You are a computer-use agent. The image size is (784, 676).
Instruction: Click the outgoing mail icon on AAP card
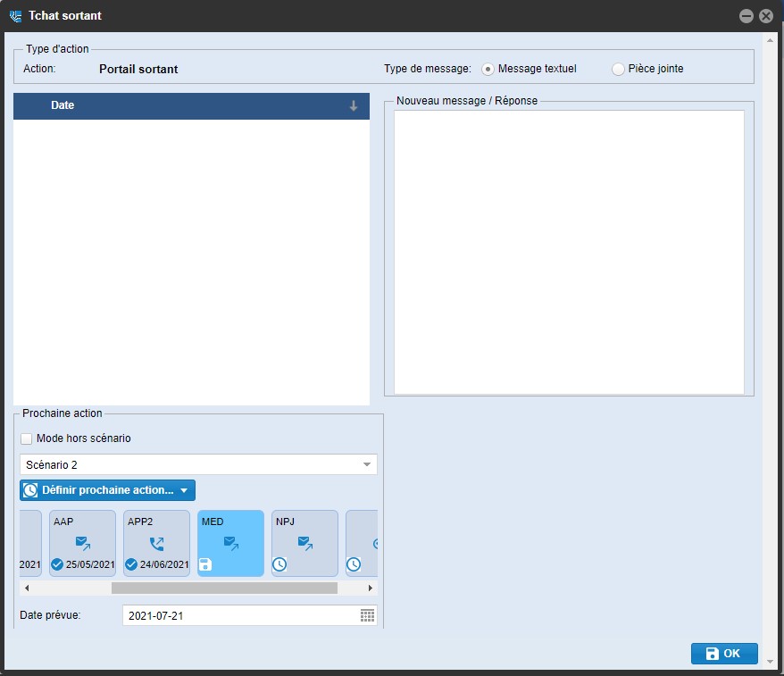(x=83, y=542)
